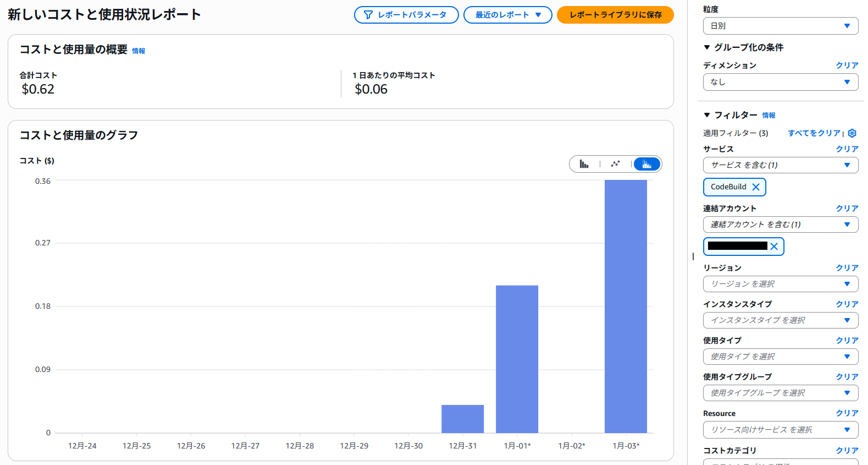Open the 使用タイプグループ を選択 dropdown
This screenshot has width=868, height=465.
click(x=781, y=393)
